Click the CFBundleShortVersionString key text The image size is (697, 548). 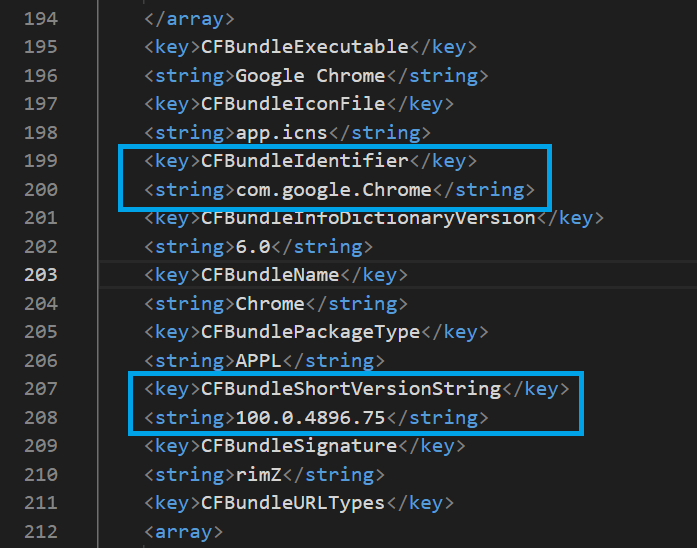pyautogui.click(x=351, y=389)
